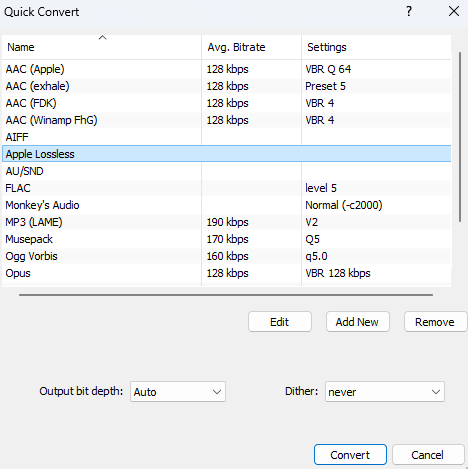Select the AIFF format row
Screen dimensions: 468x469
(x=227, y=137)
